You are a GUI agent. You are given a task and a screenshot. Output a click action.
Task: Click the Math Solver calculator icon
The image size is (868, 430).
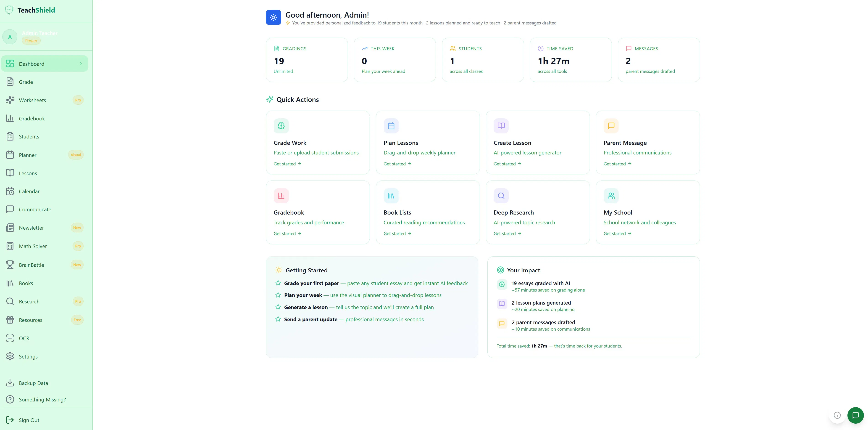(x=10, y=246)
